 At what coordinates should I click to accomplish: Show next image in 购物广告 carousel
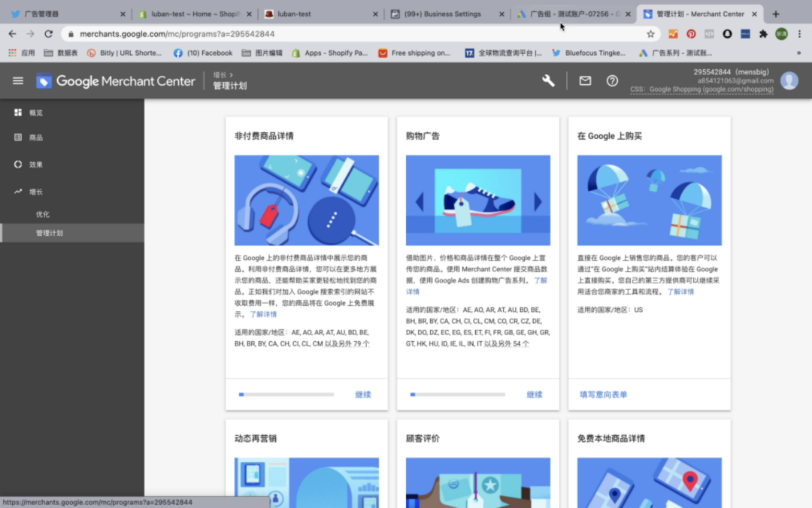tap(536, 201)
